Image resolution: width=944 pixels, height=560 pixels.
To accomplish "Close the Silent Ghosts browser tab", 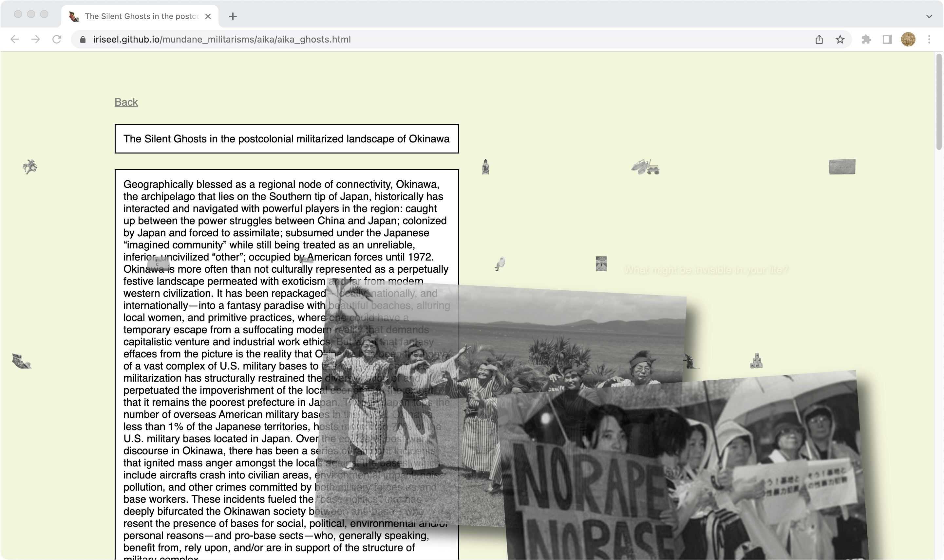I will click(208, 16).
